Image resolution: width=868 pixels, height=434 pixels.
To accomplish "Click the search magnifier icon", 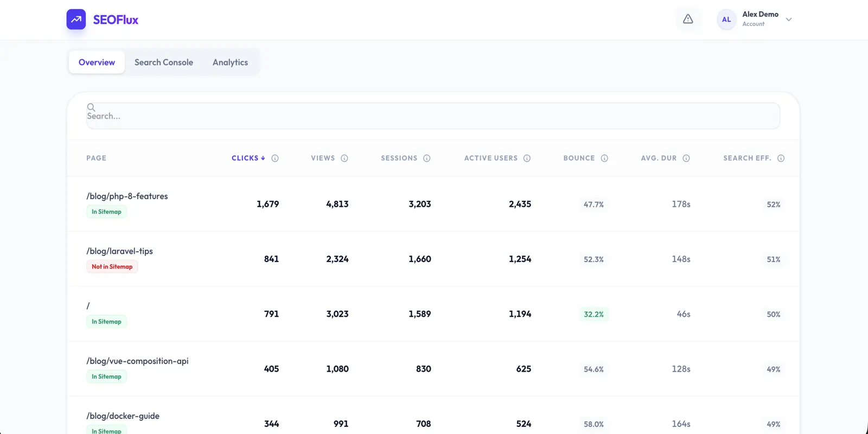I will coord(91,107).
